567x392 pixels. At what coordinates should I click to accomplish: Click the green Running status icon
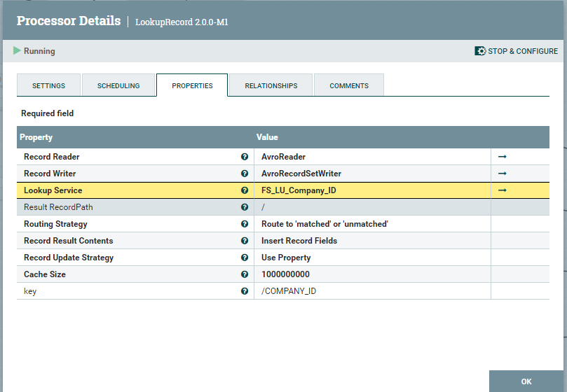[17, 50]
